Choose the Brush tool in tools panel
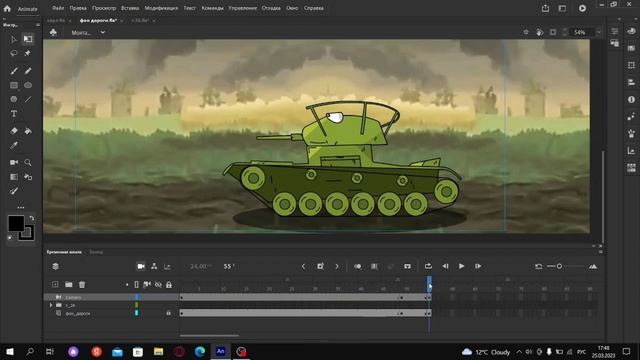The height and width of the screenshot is (360, 640). pos(13,71)
